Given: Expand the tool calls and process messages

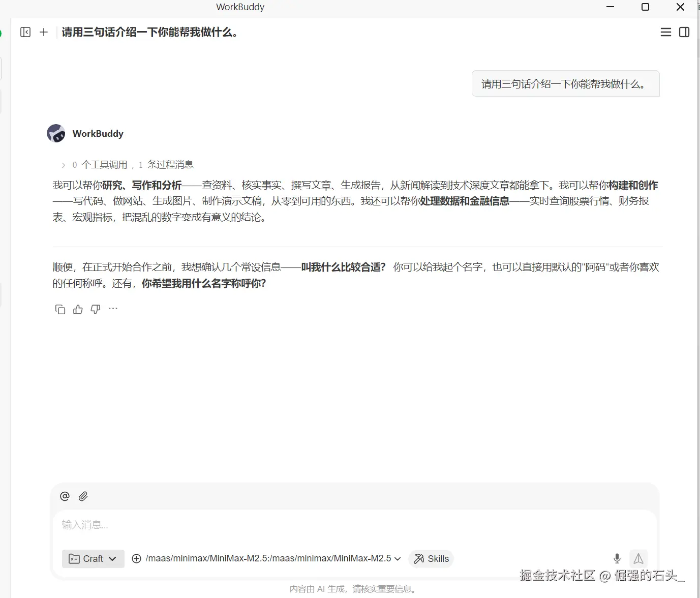Looking at the screenshot, I should click(128, 165).
